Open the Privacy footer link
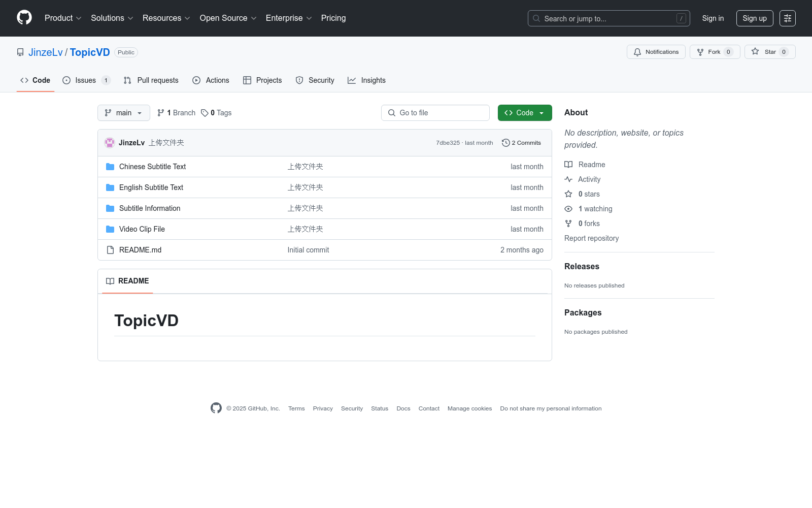The width and height of the screenshot is (812, 508). (323, 408)
